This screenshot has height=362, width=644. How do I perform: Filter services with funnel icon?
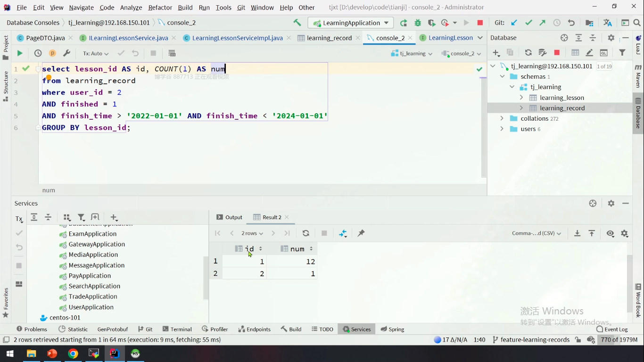click(x=81, y=217)
